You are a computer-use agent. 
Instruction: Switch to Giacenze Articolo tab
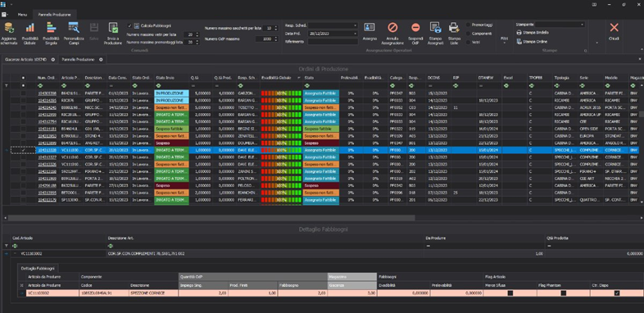click(27, 60)
